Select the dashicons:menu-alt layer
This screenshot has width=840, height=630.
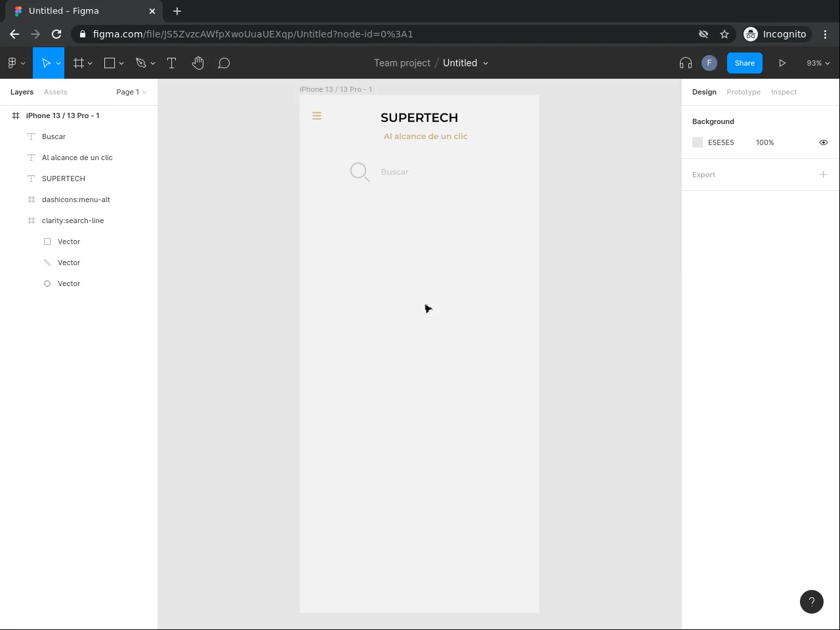79,199
